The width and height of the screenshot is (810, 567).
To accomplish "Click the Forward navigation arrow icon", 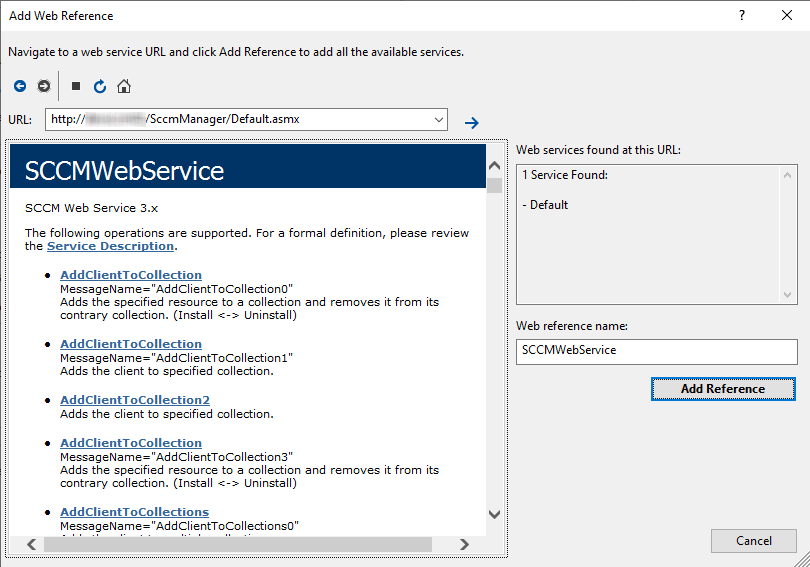I will (x=44, y=86).
